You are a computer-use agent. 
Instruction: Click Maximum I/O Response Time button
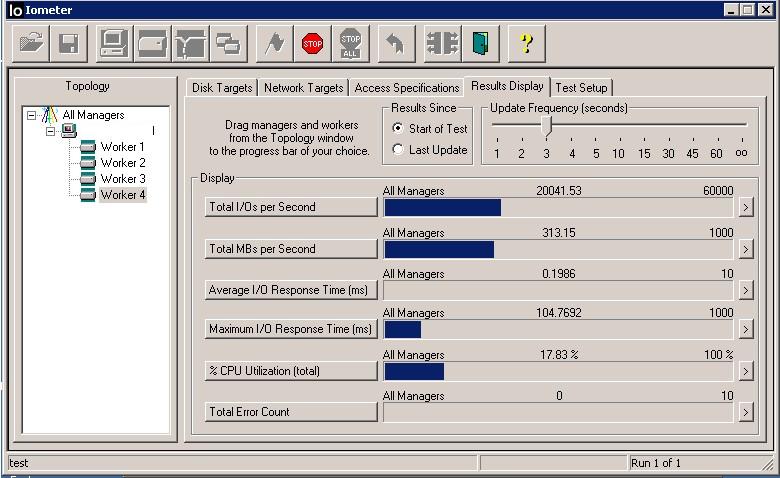coord(291,329)
